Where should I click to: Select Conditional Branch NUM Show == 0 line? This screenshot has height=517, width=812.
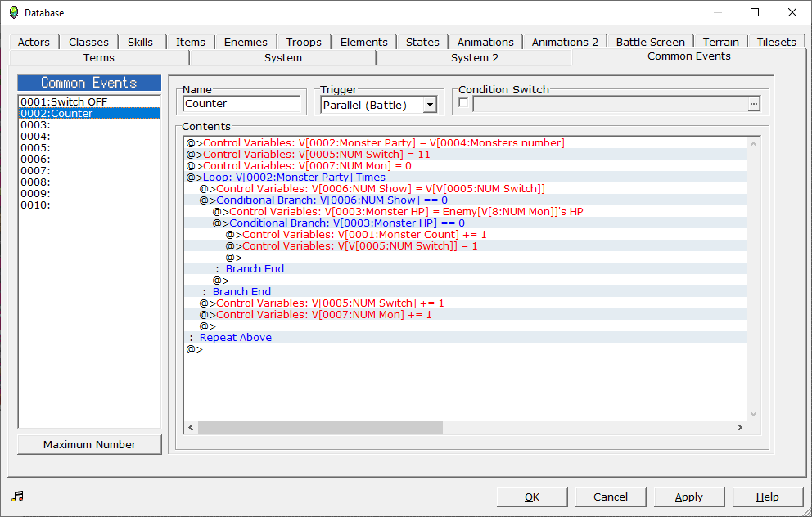pos(466,200)
